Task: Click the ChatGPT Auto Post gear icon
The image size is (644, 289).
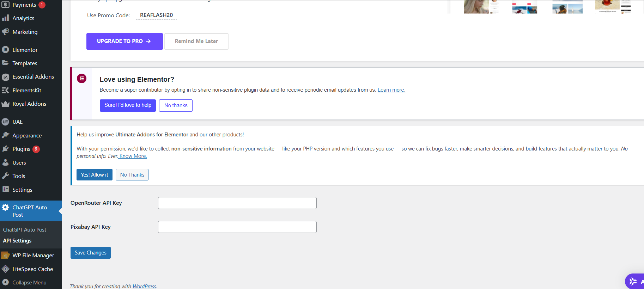Action: [5, 207]
